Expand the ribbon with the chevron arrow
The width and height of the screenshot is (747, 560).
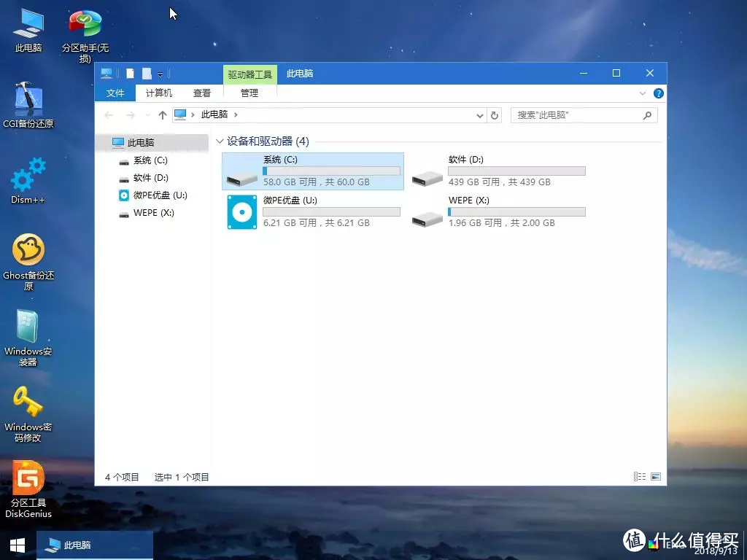point(641,93)
